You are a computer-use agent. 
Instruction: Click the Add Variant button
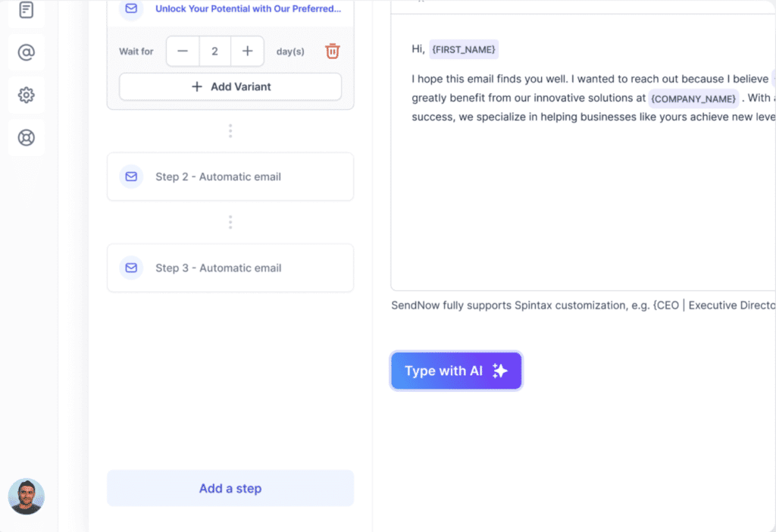point(230,86)
